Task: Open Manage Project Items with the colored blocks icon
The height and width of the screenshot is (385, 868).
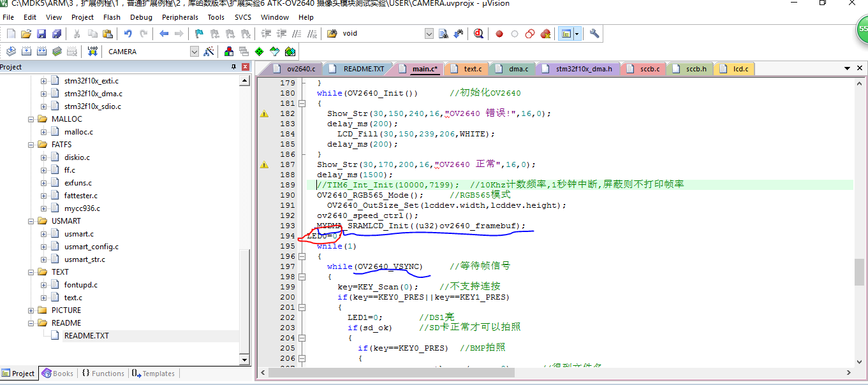Action: [229, 52]
